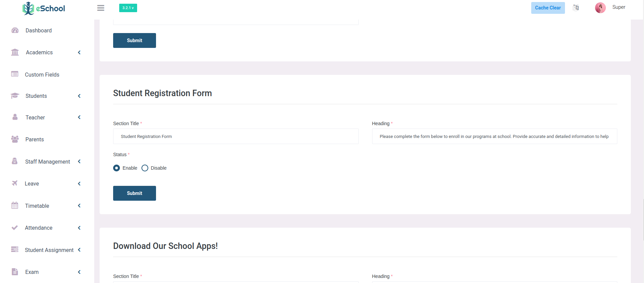
Task: Select the Disable status radio button
Action: [145, 168]
